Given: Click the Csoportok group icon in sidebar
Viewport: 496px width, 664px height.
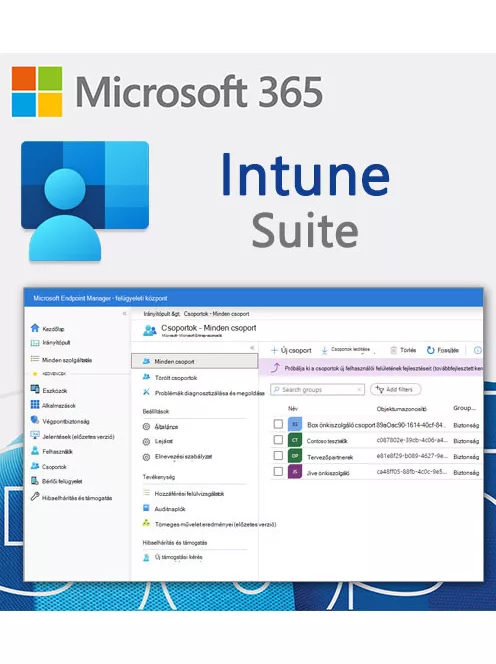Looking at the screenshot, I should tap(35, 466).
